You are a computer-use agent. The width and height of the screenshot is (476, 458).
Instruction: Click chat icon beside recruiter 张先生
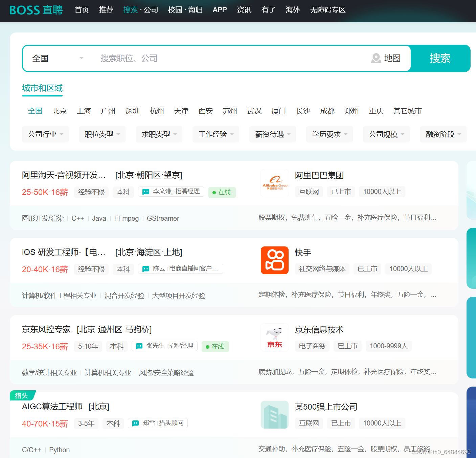pos(139,346)
